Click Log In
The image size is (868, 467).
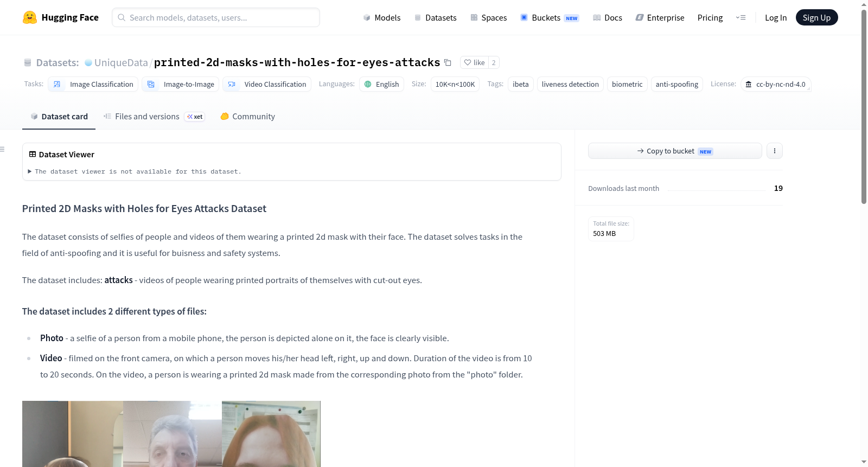pyautogui.click(x=776, y=17)
